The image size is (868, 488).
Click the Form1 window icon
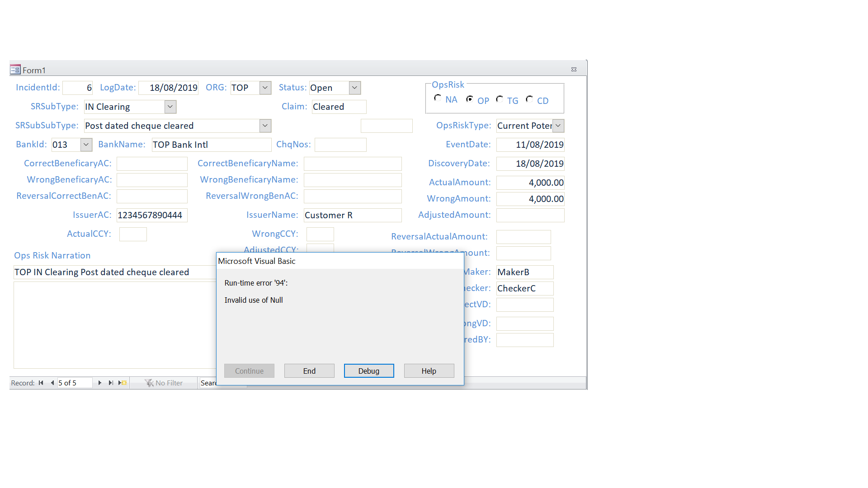[15, 70]
